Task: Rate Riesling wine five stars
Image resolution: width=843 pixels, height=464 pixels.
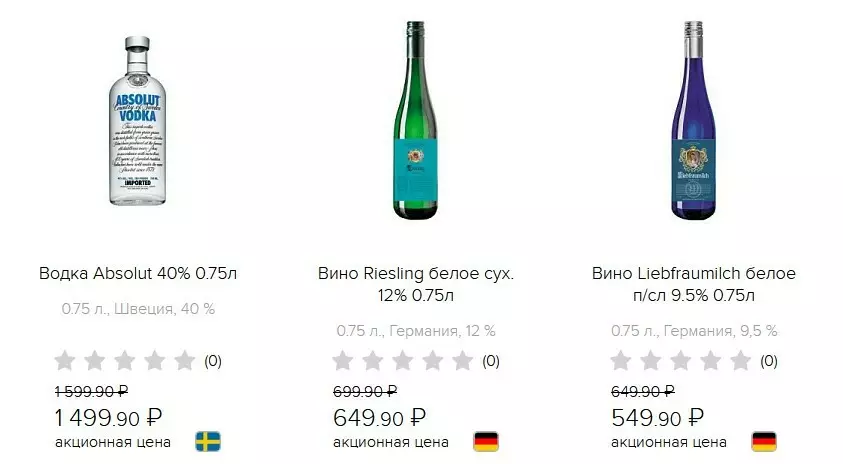Action: 463,360
